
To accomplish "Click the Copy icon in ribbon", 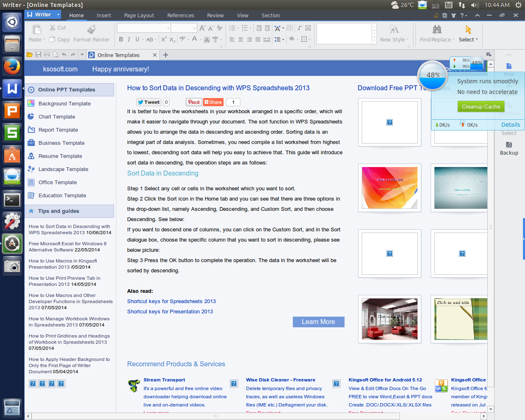I will tap(52, 39).
